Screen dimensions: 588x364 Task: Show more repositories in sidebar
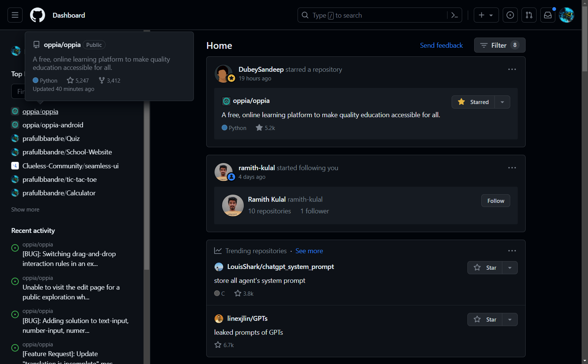[x=25, y=210]
